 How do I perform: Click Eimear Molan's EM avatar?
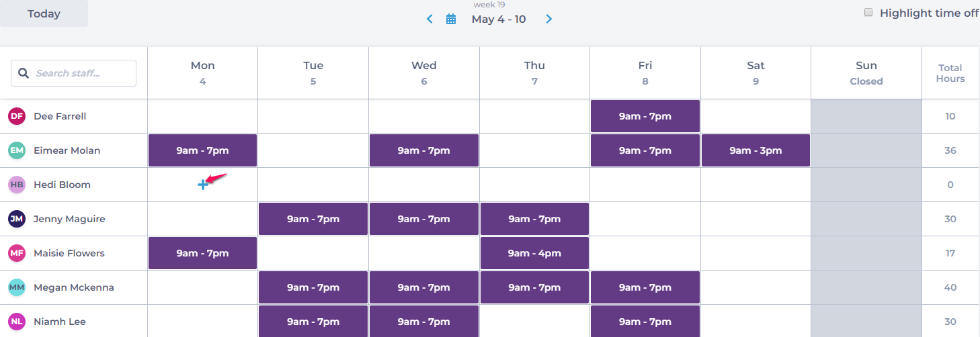coord(17,150)
